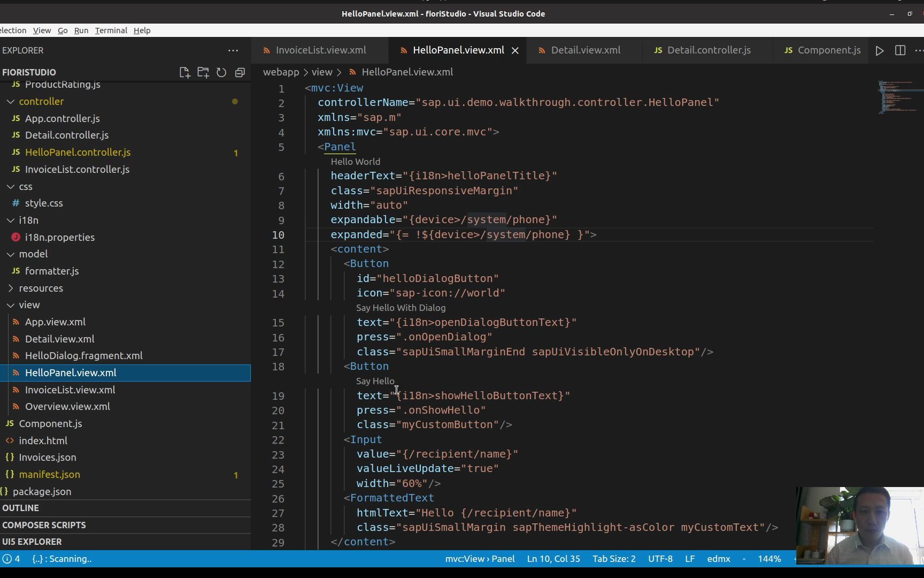Open Invoices.json file
This screenshot has width=924, height=578.
tap(47, 458)
